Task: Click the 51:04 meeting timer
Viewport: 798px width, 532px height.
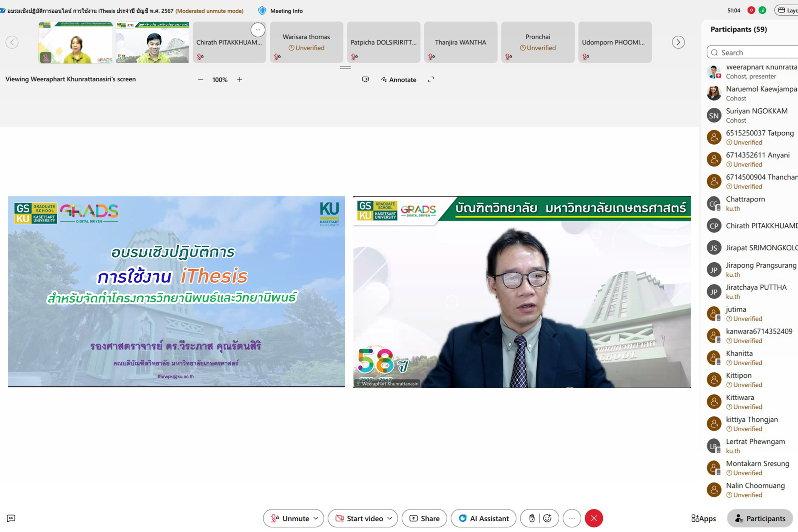Action: click(x=733, y=11)
